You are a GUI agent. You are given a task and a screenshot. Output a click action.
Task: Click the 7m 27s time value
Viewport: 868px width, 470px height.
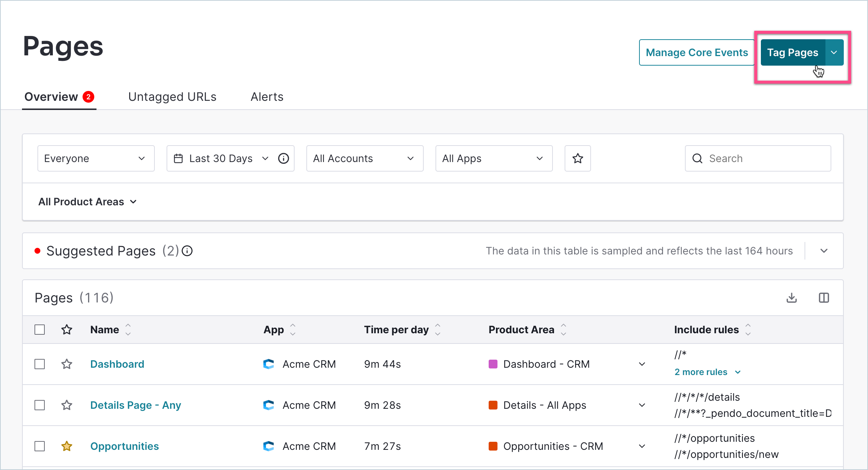tap(383, 446)
